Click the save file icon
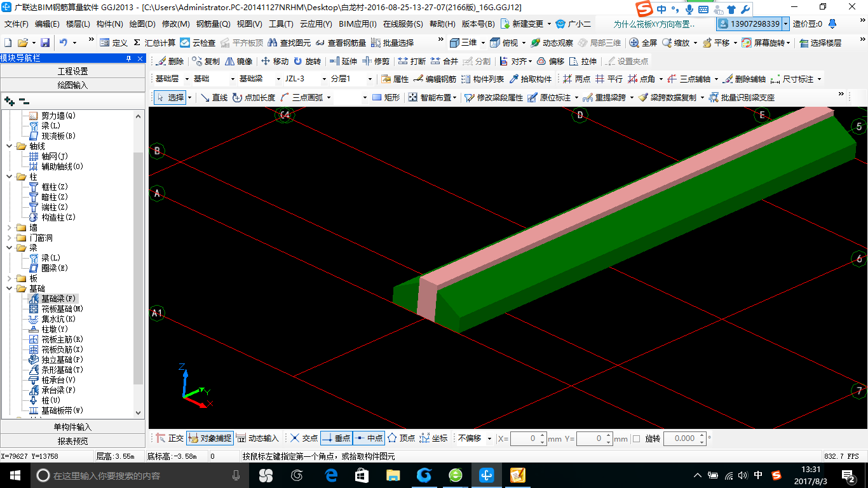The width and height of the screenshot is (868, 488). point(45,43)
